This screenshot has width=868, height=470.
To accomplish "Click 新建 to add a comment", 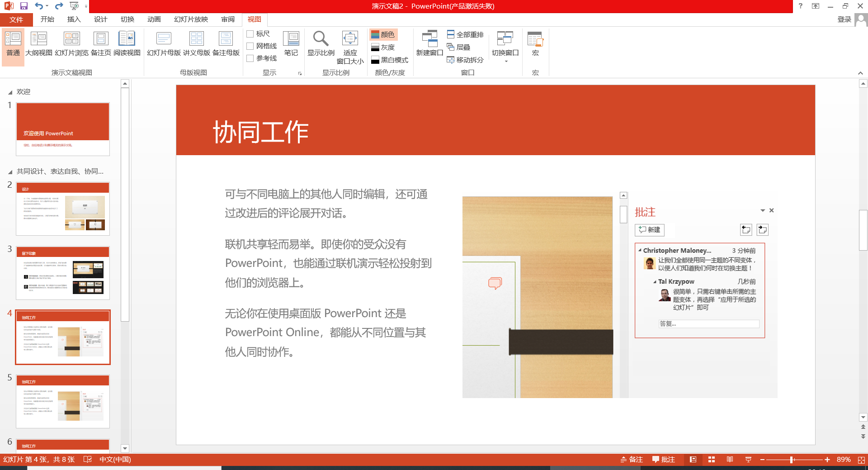I will pyautogui.click(x=650, y=230).
